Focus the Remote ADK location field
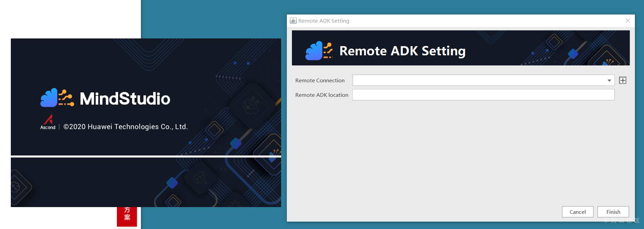The image size is (644, 229). pos(483,95)
